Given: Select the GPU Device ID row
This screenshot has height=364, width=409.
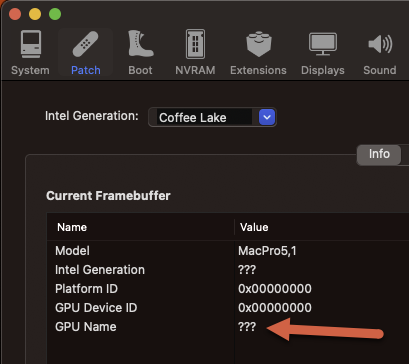Looking at the screenshot, I should (x=228, y=308).
